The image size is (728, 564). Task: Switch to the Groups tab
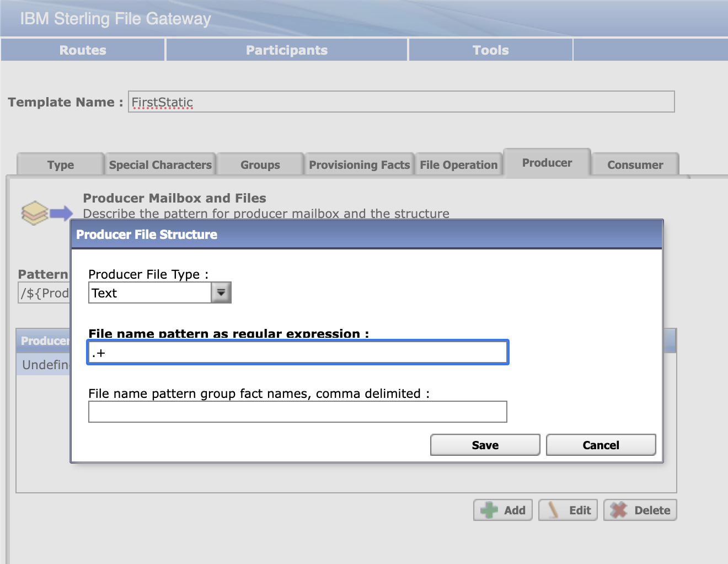point(260,164)
